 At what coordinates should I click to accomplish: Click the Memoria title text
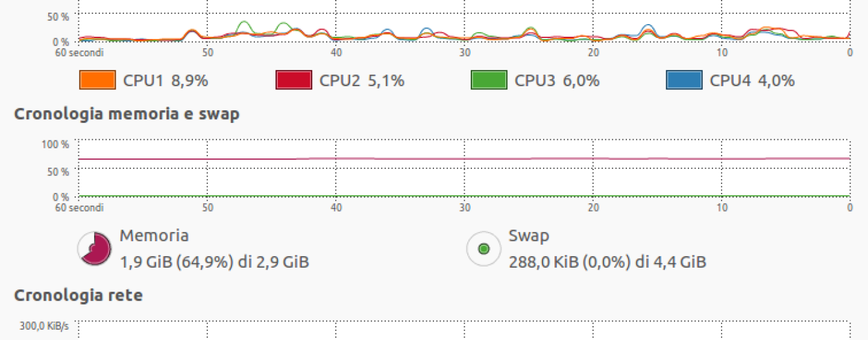[154, 236]
